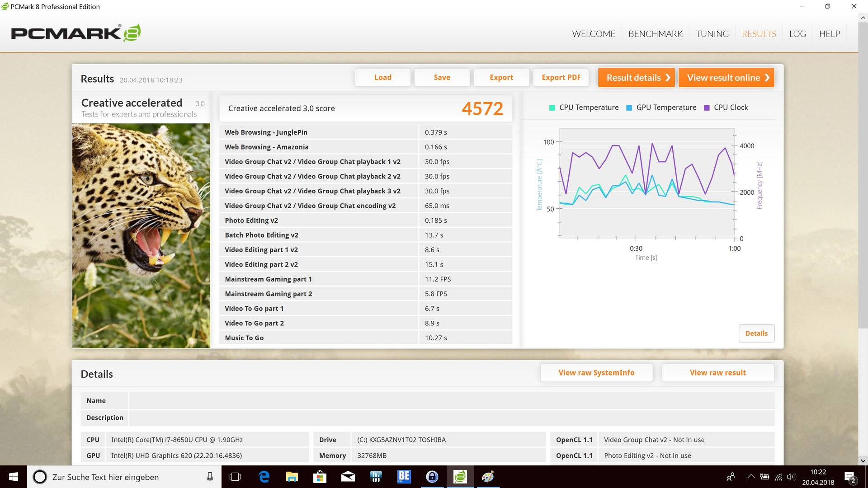Open chart Details button
Screen dimensions: 868x488
[x=756, y=333]
